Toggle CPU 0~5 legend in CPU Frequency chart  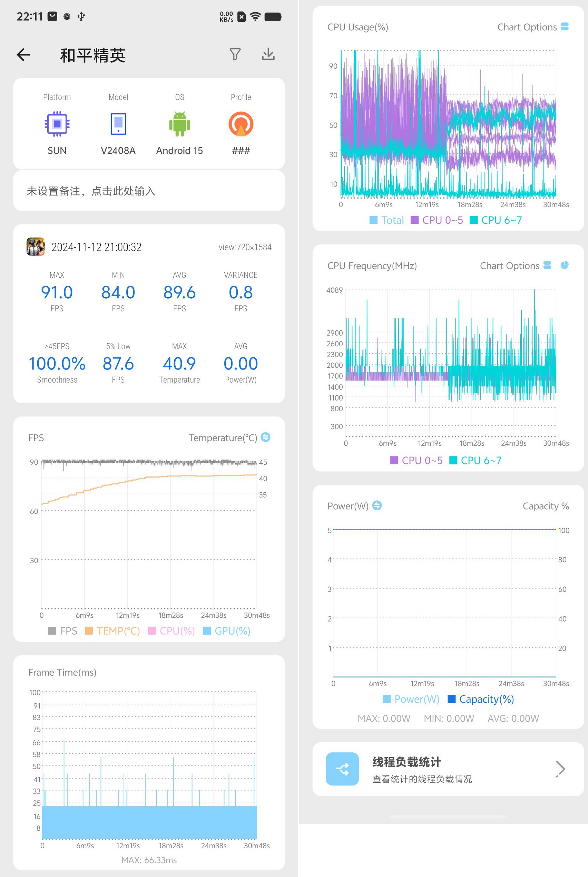point(416,460)
